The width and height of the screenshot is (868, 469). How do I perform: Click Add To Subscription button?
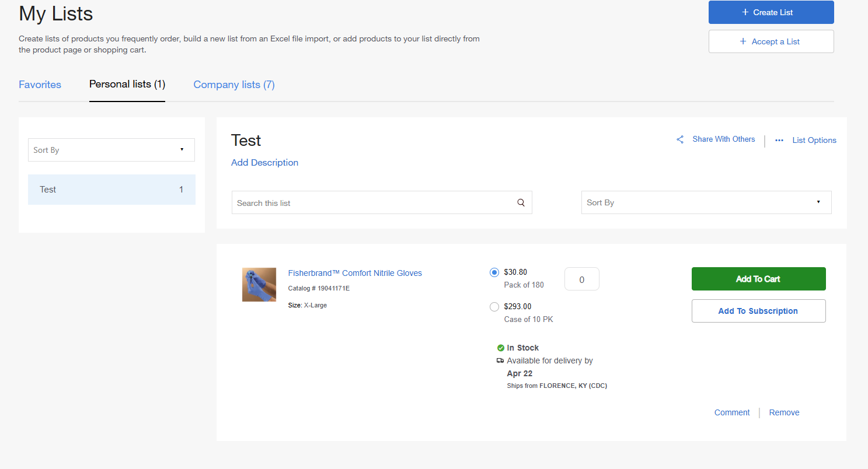tap(758, 311)
